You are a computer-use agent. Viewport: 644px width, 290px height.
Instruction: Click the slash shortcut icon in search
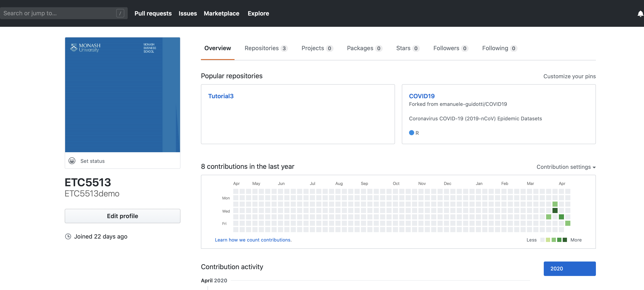tap(120, 13)
